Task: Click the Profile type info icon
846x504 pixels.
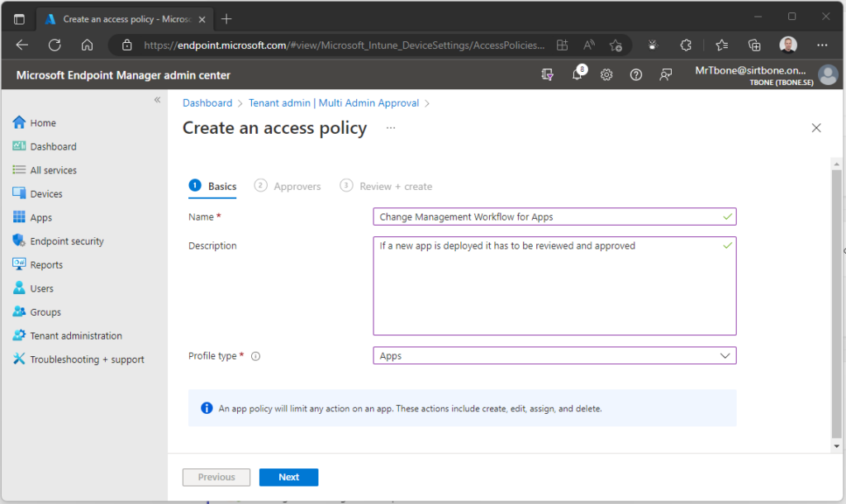Action: click(256, 356)
